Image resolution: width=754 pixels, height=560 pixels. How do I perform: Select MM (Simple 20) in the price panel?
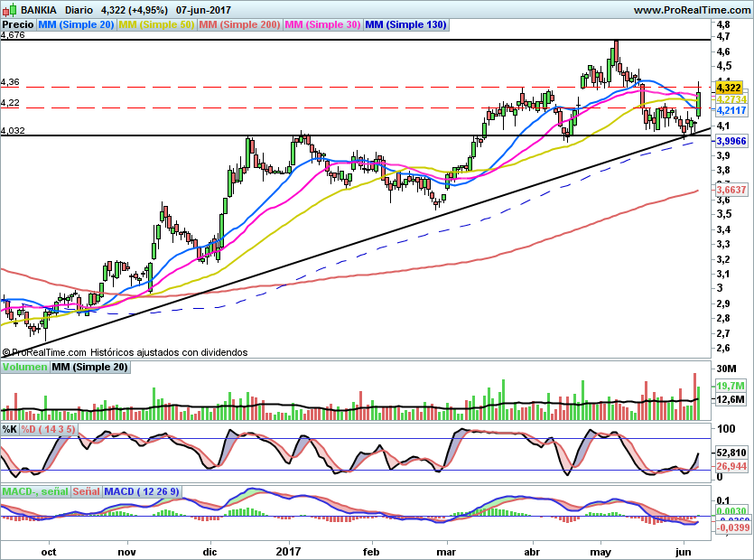coord(77,25)
